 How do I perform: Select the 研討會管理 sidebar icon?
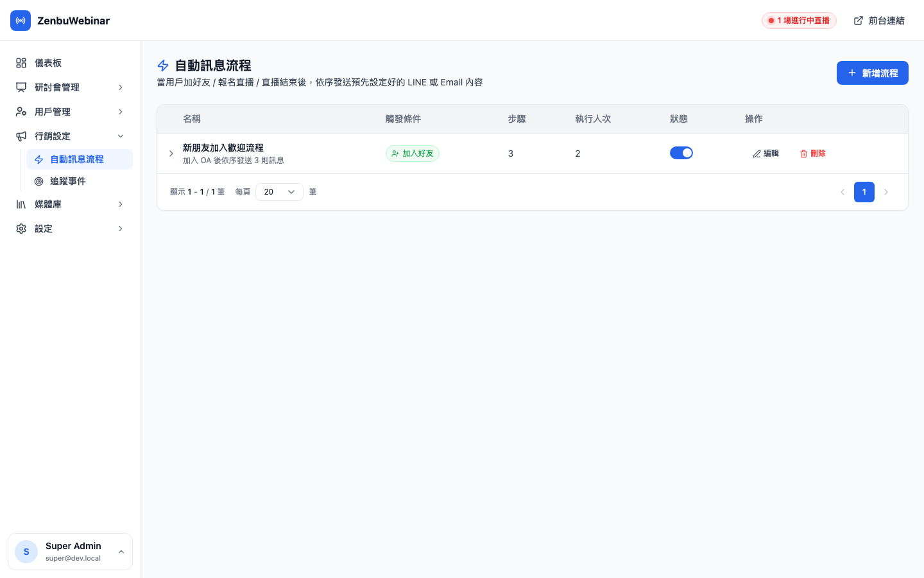(21, 87)
